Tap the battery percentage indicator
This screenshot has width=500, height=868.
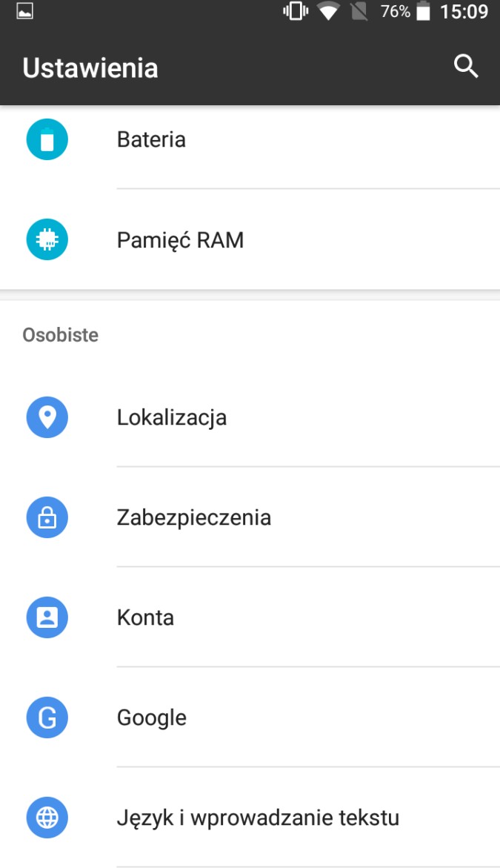pyautogui.click(x=396, y=12)
